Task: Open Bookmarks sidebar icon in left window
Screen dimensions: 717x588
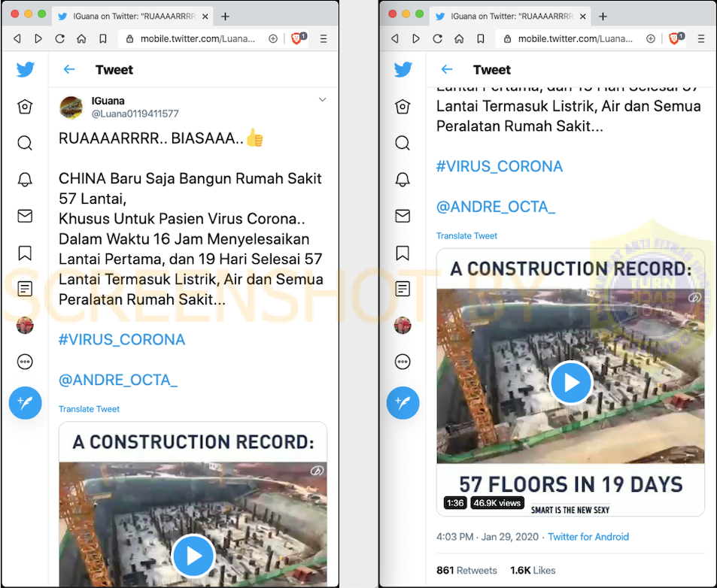Action: coord(25,253)
